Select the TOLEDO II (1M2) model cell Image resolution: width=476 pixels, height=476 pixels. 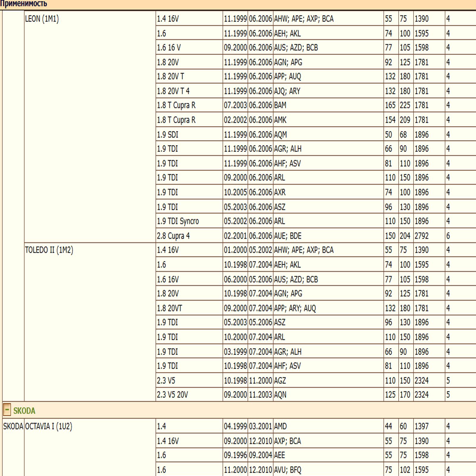(x=90, y=322)
